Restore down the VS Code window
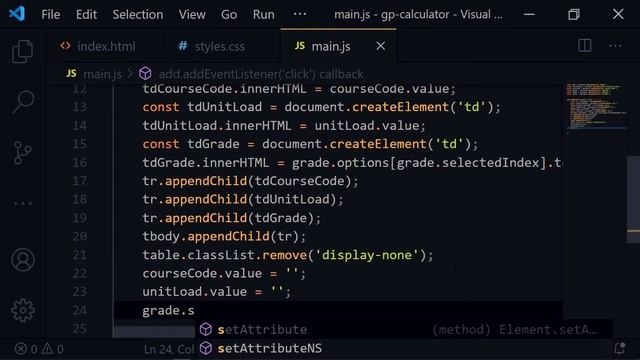This screenshot has height=360, width=640. (x=573, y=14)
